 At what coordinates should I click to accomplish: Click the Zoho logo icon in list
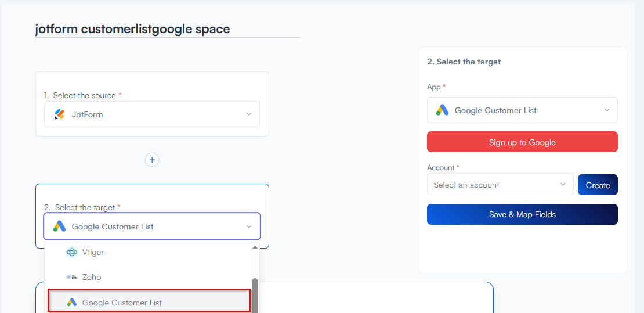[x=72, y=277]
